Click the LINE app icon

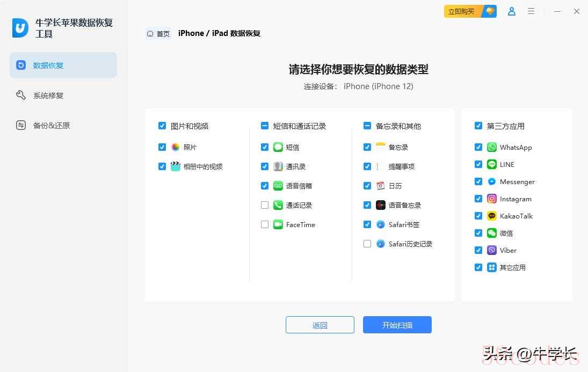click(x=492, y=164)
